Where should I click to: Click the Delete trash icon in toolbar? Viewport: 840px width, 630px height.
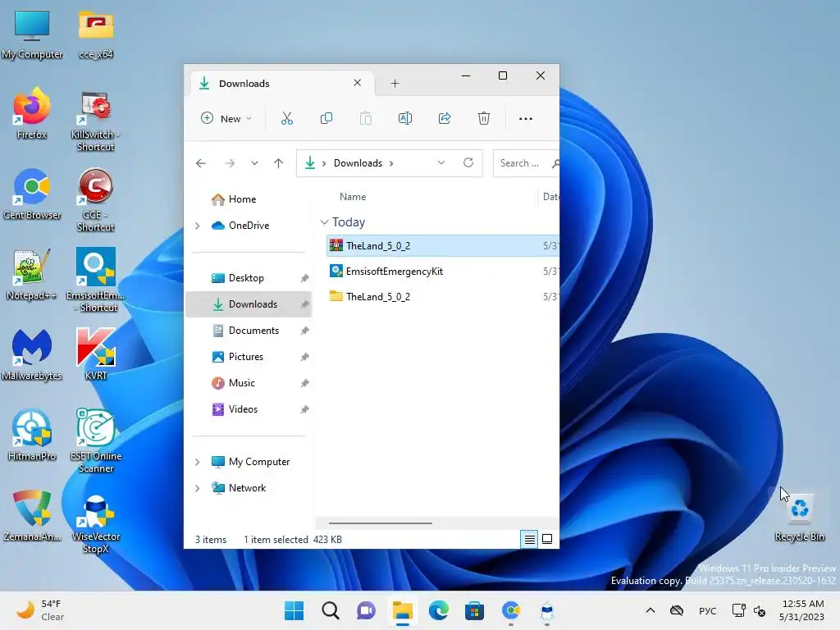click(x=484, y=118)
